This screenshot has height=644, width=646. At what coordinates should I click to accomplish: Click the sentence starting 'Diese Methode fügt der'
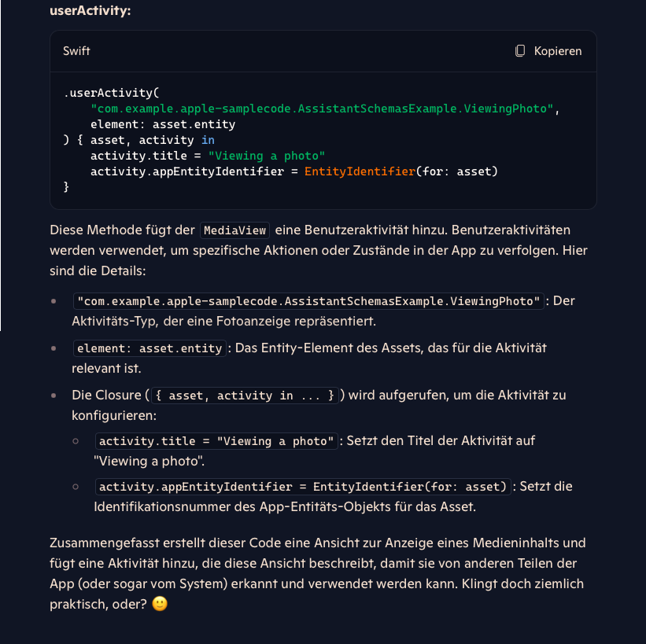point(122,230)
